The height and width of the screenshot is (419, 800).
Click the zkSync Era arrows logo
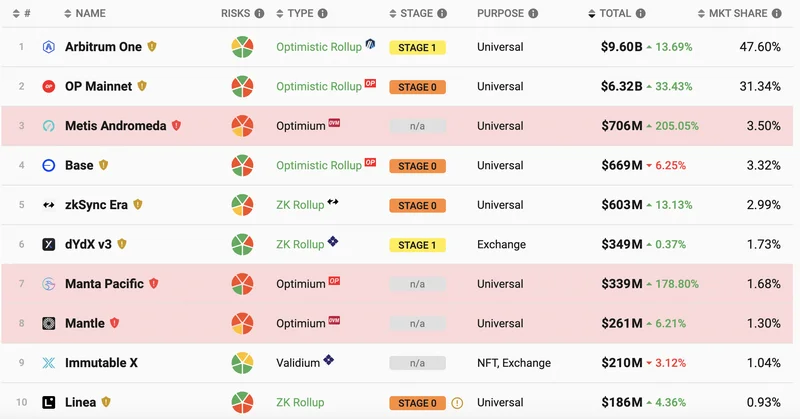[48, 205]
